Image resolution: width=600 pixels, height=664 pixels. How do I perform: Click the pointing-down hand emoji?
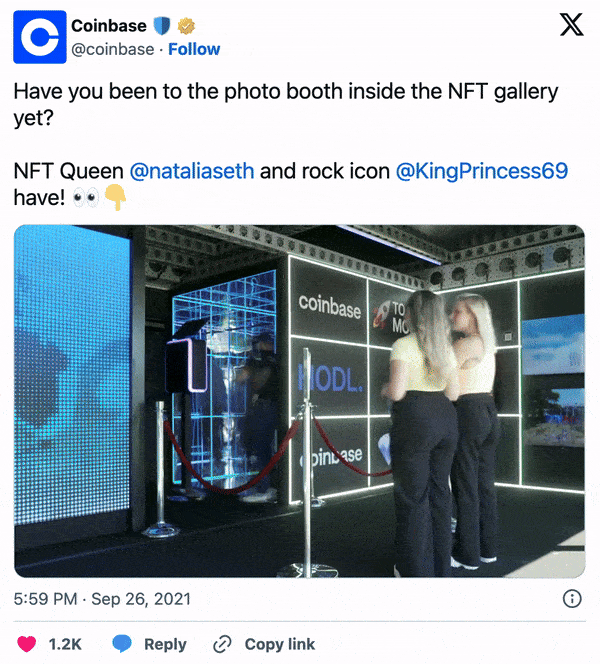coord(115,197)
